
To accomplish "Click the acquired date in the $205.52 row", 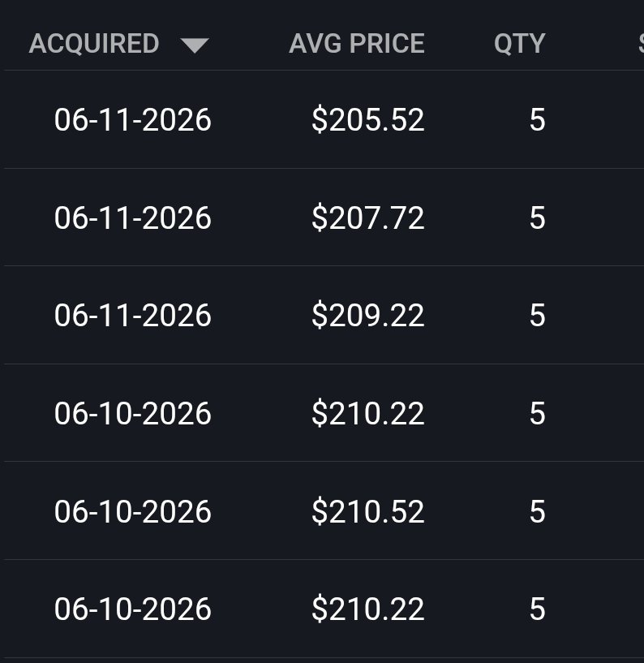I will [133, 119].
